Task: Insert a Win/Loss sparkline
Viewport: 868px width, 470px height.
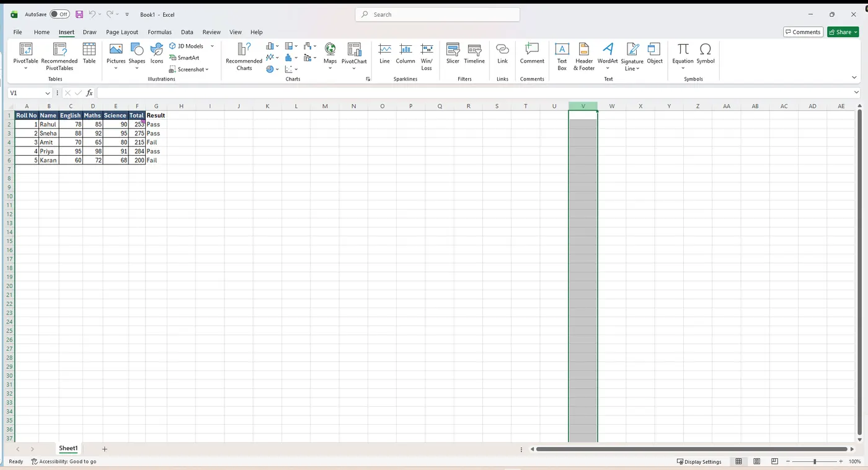Action: 427,56
